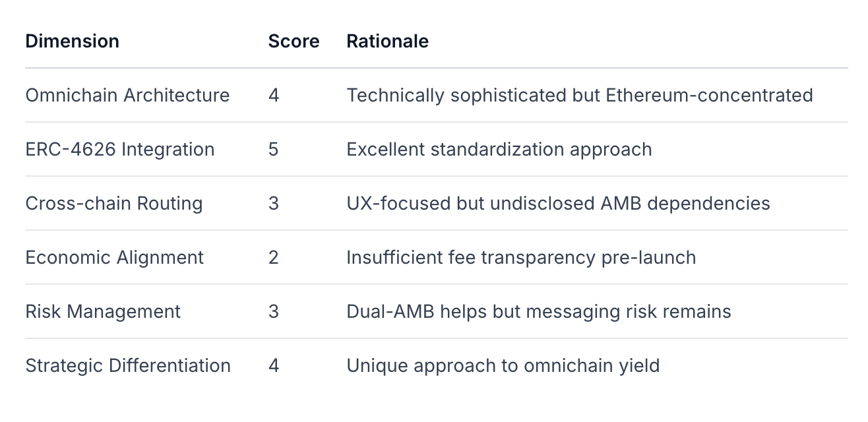This screenshot has width=868, height=422.
Task: Click the Score column header
Action: [x=294, y=41]
